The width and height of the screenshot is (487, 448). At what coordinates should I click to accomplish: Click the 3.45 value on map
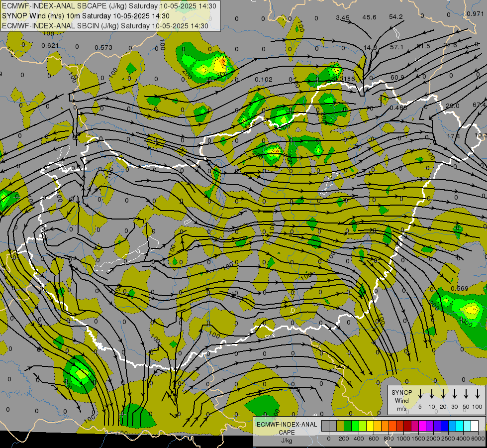343,18
